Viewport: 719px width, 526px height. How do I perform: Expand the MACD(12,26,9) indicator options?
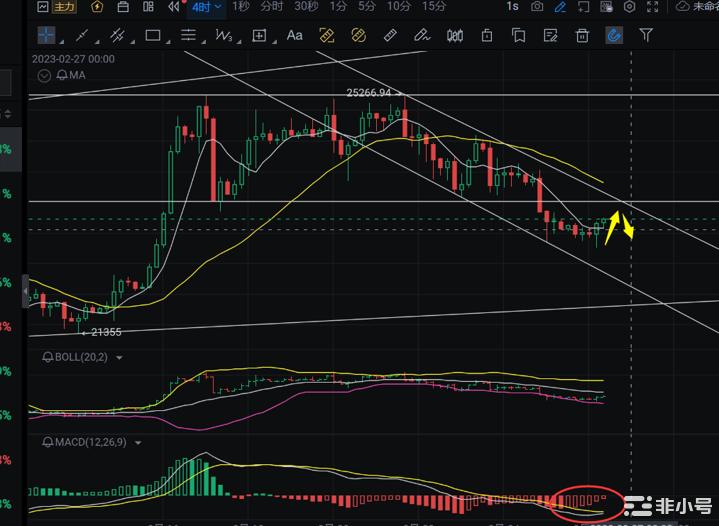point(137,441)
